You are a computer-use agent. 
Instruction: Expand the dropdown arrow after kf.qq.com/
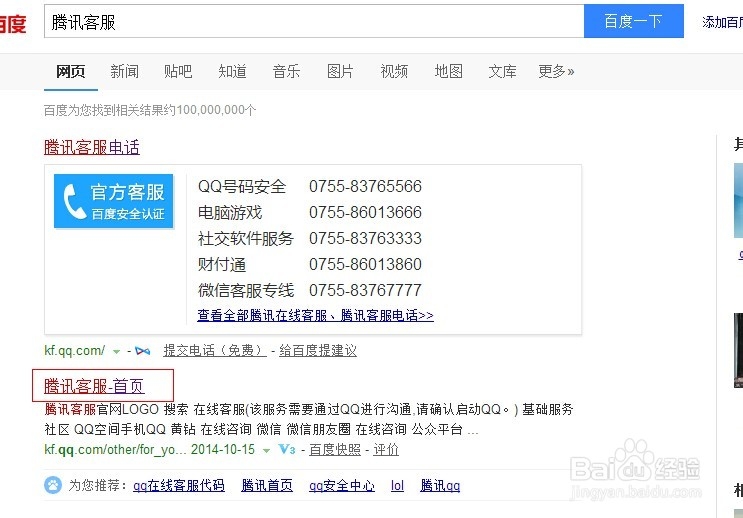coord(116,352)
